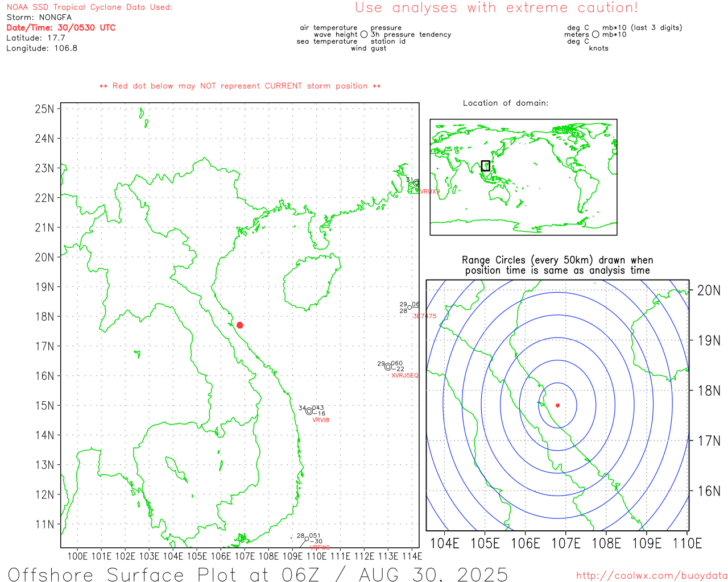Click the '25N' latitude axis label

pos(44,109)
